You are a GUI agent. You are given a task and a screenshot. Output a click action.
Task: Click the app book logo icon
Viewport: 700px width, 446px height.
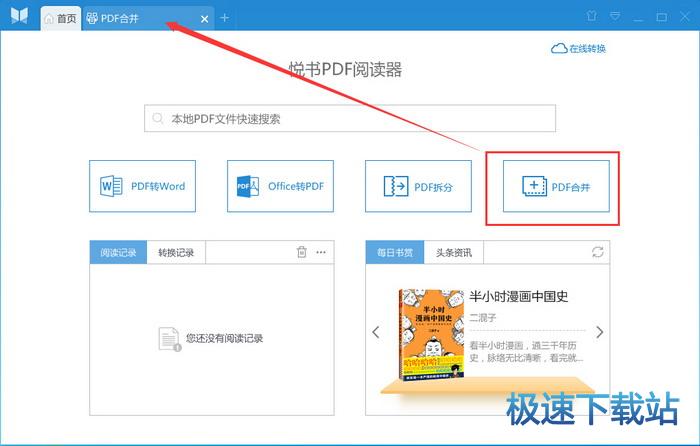point(19,16)
